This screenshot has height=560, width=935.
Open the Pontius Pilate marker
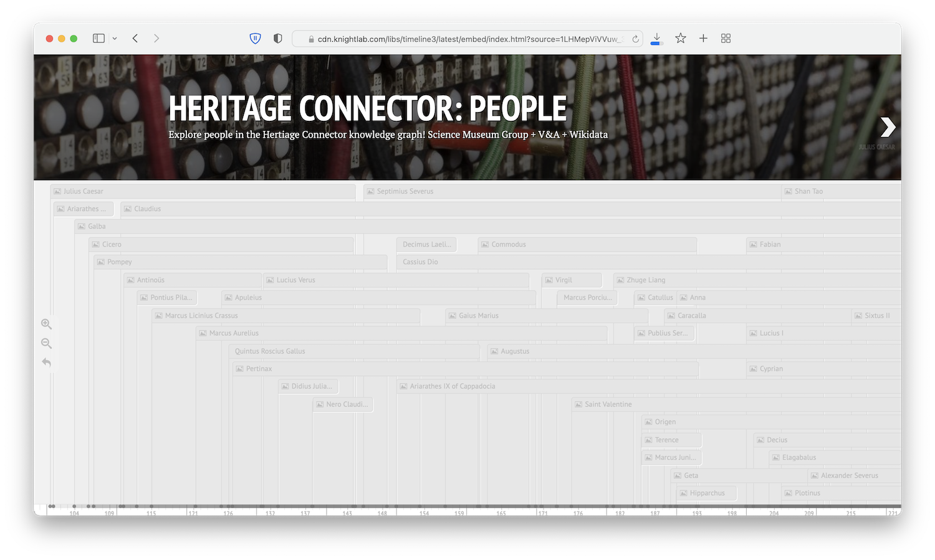click(x=167, y=297)
